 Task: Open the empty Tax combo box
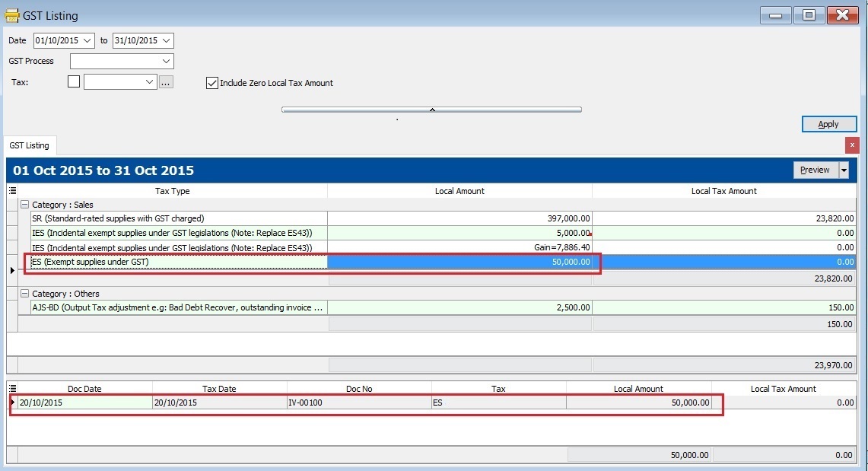point(149,81)
